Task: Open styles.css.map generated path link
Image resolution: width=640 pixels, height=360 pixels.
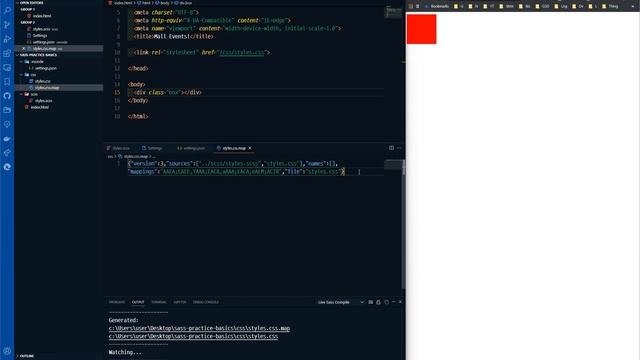Action: pos(199,328)
